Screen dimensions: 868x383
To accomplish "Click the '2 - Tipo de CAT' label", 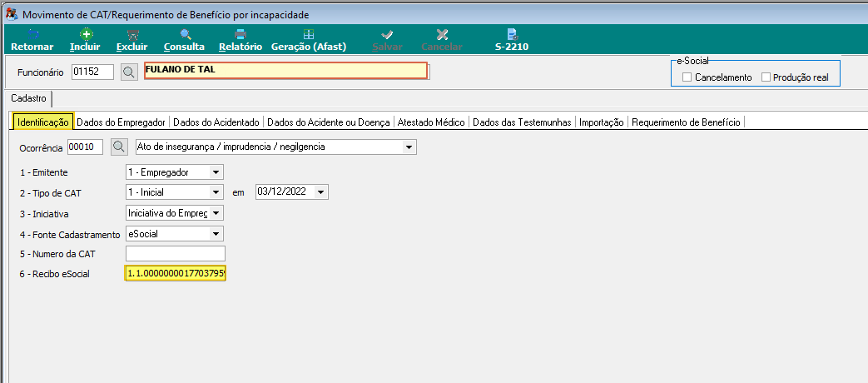I will pyautogui.click(x=51, y=193).
